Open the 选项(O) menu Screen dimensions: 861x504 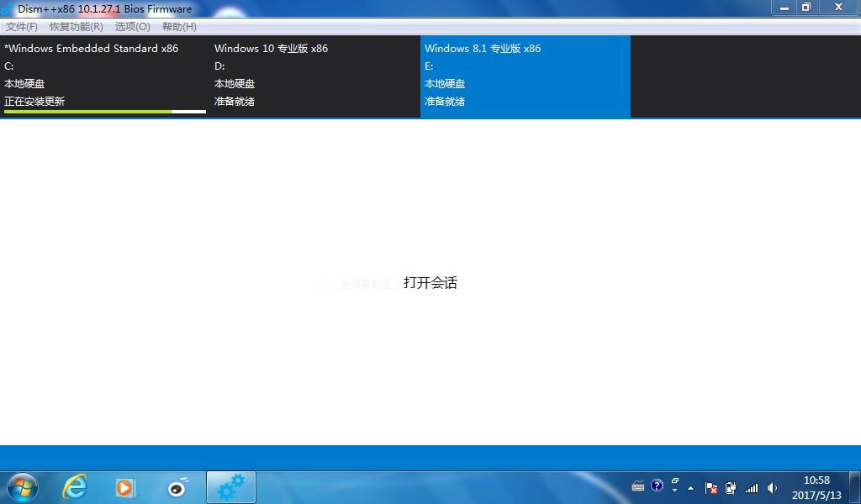click(x=132, y=26)
